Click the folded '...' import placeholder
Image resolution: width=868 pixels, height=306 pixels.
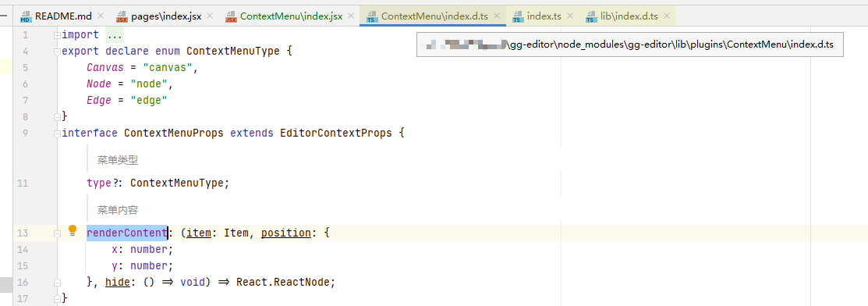click(114, 35)
